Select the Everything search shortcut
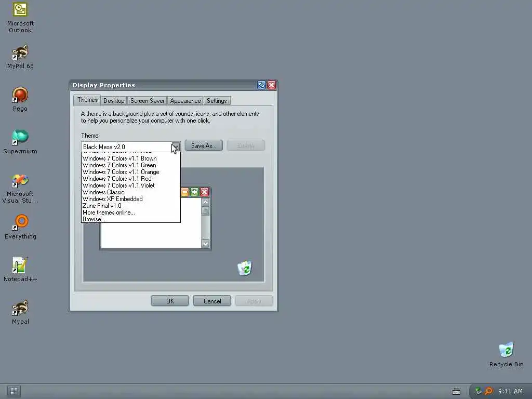This screenshot has height=399, width=532. point(20,227)
